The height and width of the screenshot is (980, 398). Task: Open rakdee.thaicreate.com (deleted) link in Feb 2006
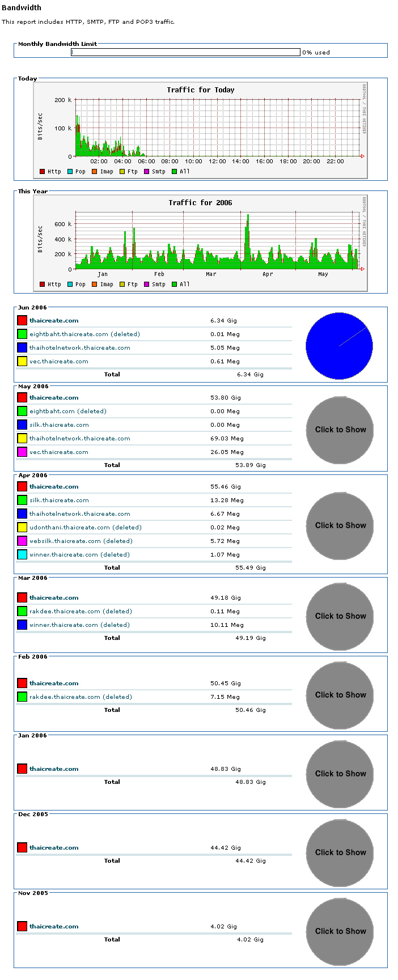pos(81,697)
